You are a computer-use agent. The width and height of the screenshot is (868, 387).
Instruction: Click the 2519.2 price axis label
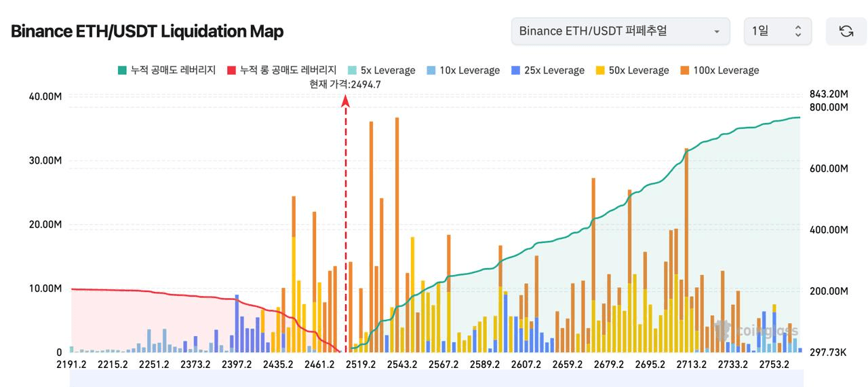pyautogui.click(x=361, y=365)
